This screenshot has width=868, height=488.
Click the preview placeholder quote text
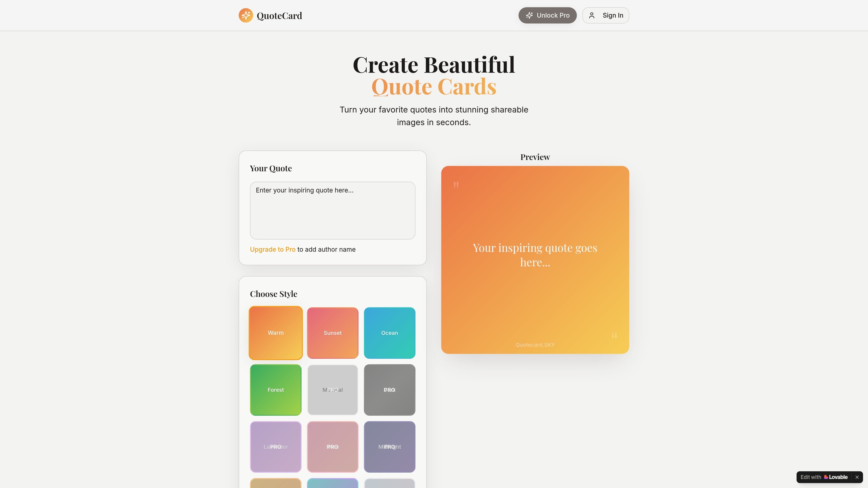pos(535,255)
